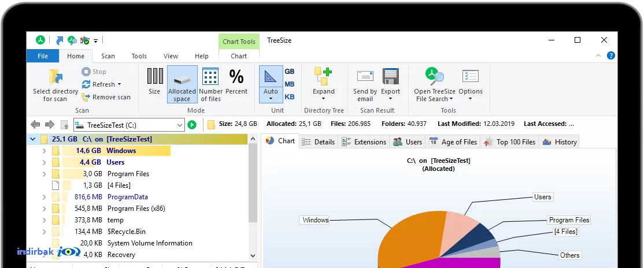Open the View ribbon tab
Image resolution: width=644 pixels, height=268 pixels.
(x=171, y=56)
